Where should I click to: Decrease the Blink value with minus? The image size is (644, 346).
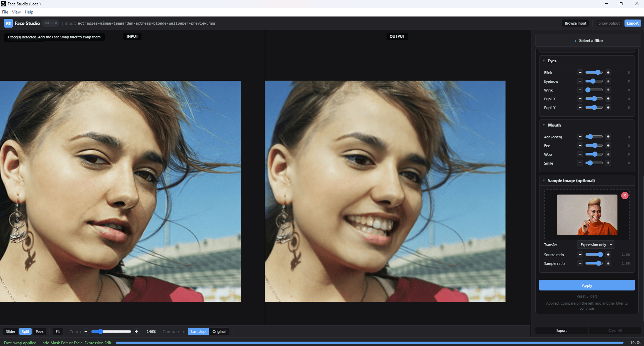click(580, 72)
